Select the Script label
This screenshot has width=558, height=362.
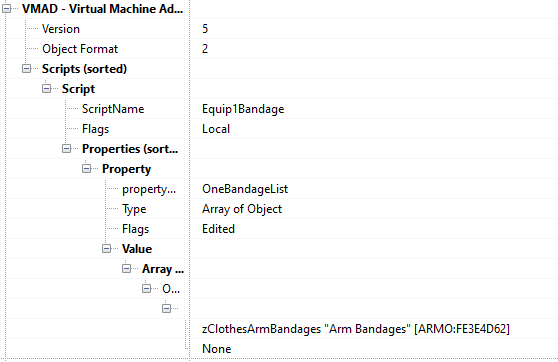coord(78,89)
